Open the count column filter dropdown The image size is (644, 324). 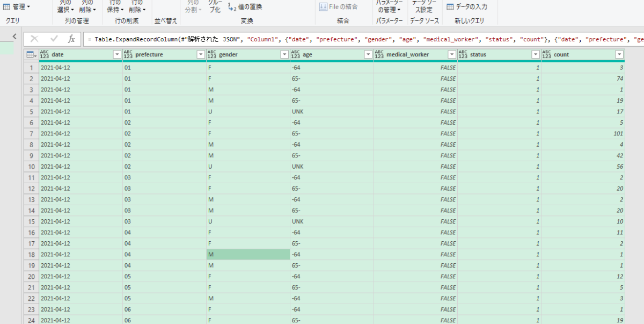click(619, 55)
